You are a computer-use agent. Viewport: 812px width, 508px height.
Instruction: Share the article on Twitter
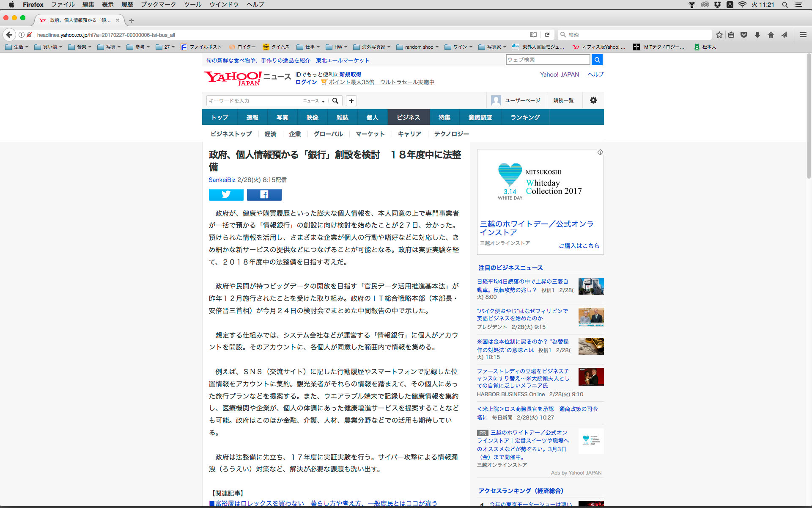226,194
